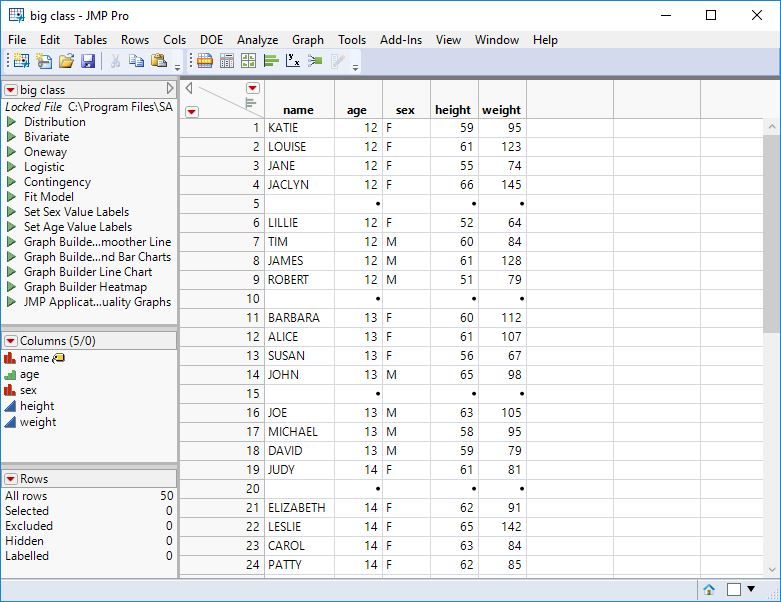Viewport: 781px width, 602px height.
Task: Click the Fit Y by X icon
Action: coord(293,62)
